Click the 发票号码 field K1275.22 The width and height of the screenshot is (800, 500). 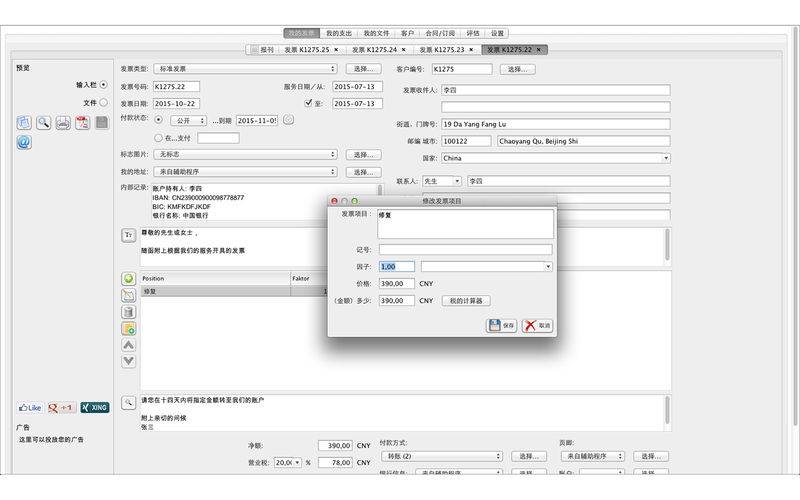click(177, 87)
